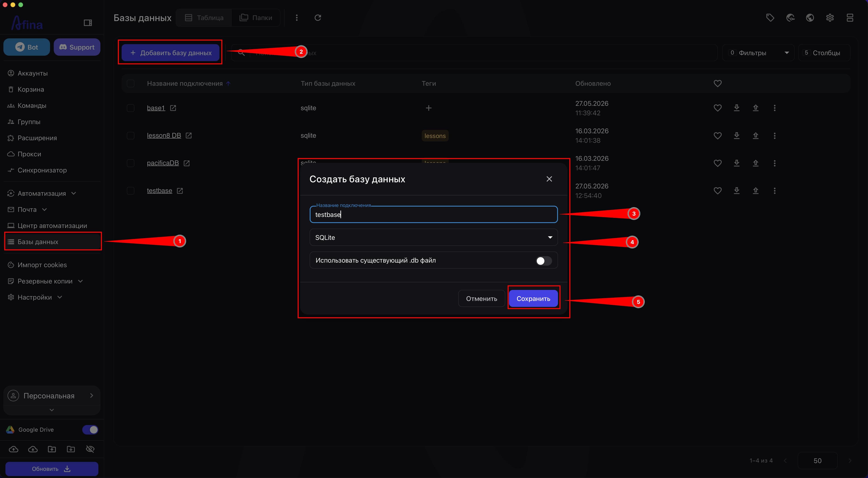Screen dimensions: 868x478
Task: Upload to the pacificaDB database
Action: point(756,163)
